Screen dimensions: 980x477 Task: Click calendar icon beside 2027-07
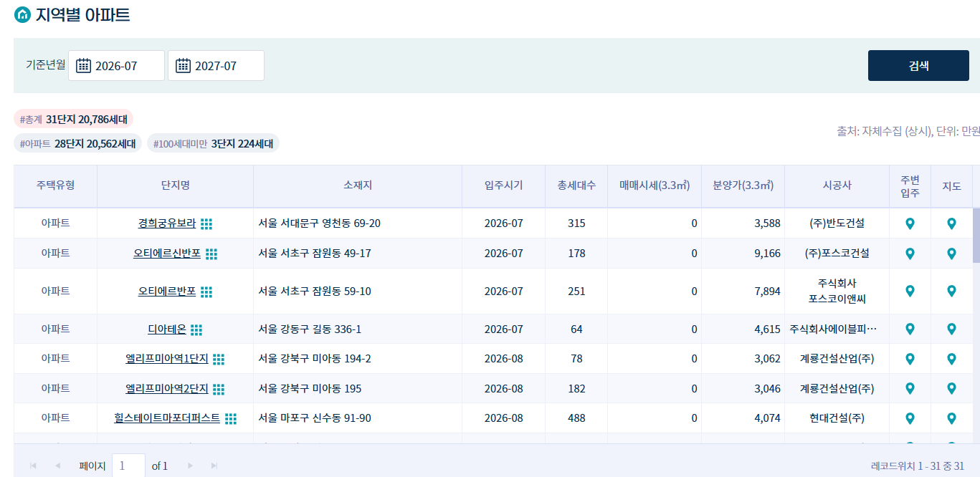tap(183, 66)
